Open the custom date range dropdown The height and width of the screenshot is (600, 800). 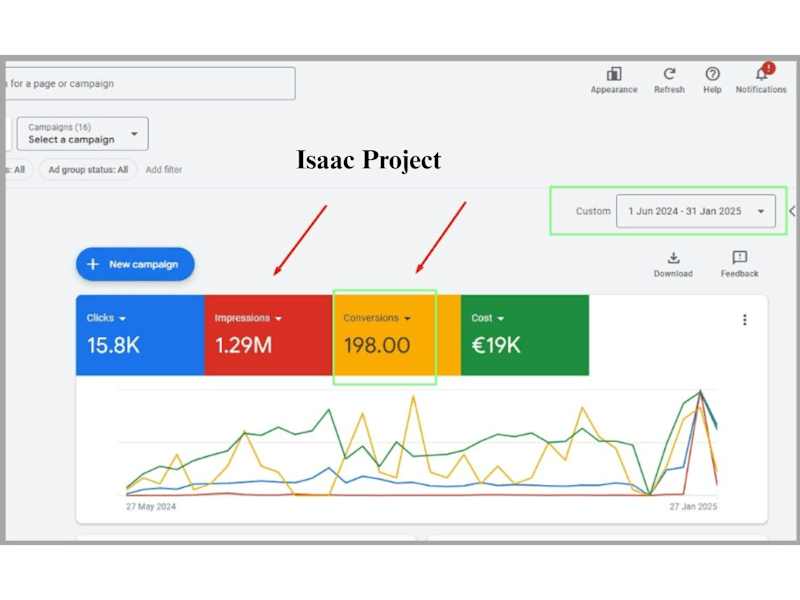click(695, 211)
